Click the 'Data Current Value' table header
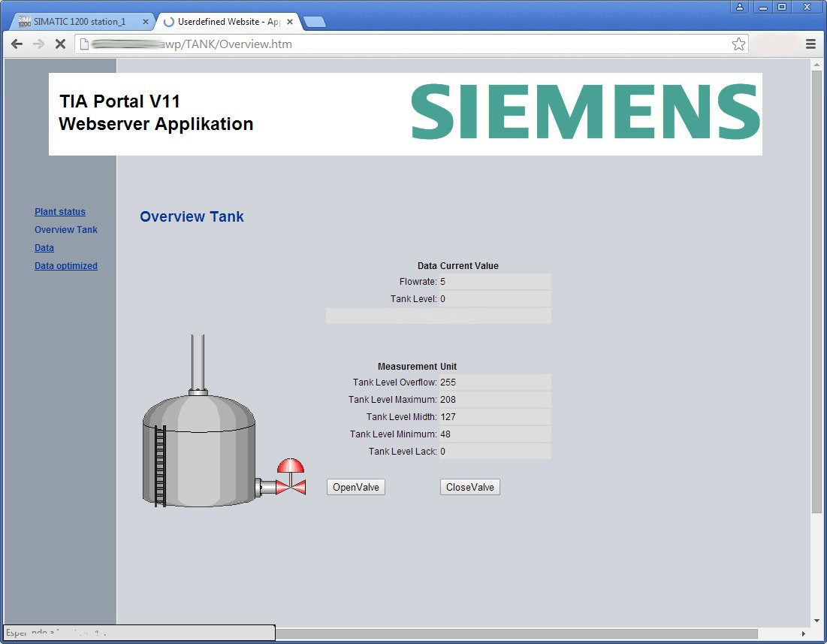827x644 pixels. [x=457, y=266]
